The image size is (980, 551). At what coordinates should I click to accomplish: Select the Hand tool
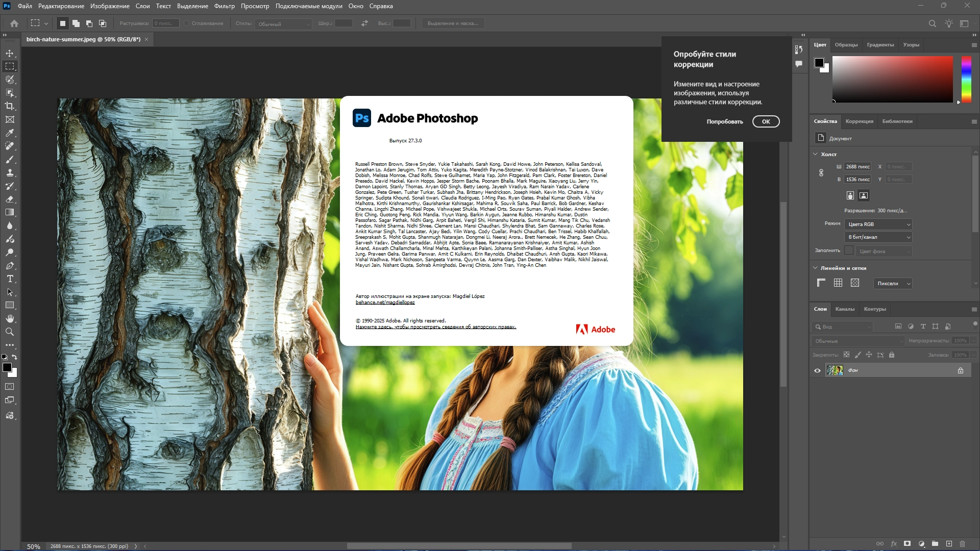[x=10, y=318]
